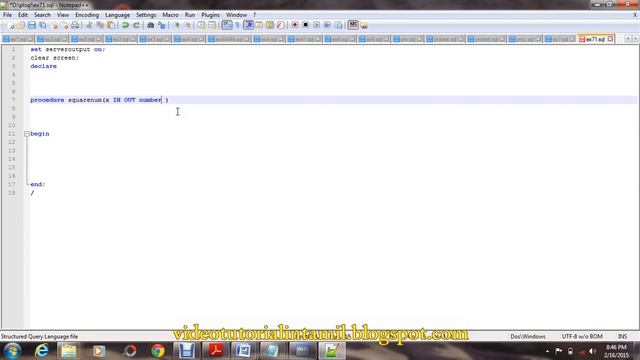Image resolution: width=640 pixels, height=360 pixels.
Task: Select the ex71.sql tab
Action: tap(595, 39)
